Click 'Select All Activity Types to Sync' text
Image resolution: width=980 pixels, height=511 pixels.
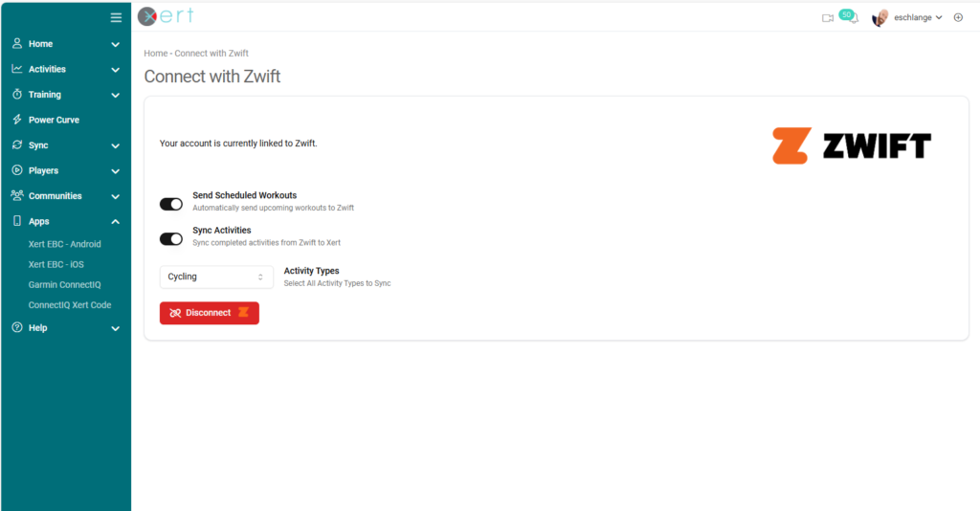click(337, 283)
